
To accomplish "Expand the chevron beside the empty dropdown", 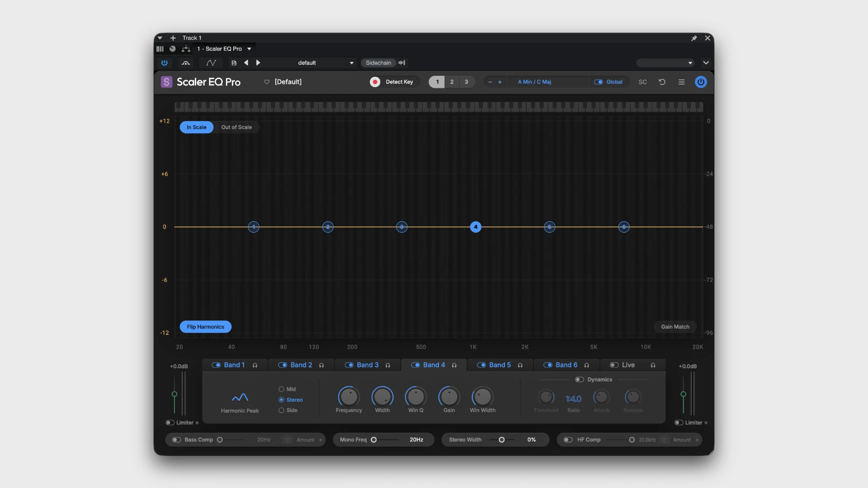I will pyautogui.click(x=706, y=63).
